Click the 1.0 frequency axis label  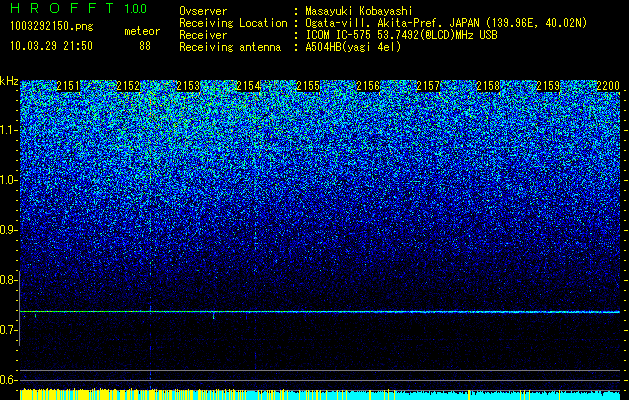[9, 181]
